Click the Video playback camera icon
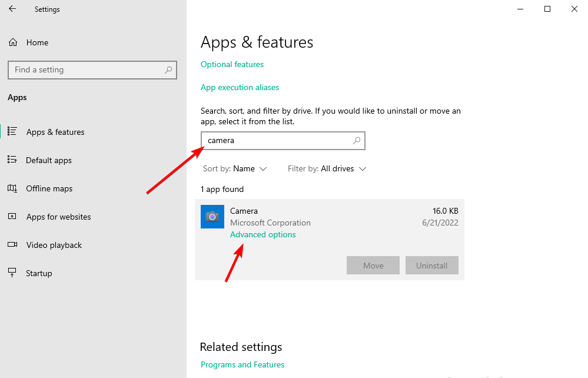 [12, 244]
